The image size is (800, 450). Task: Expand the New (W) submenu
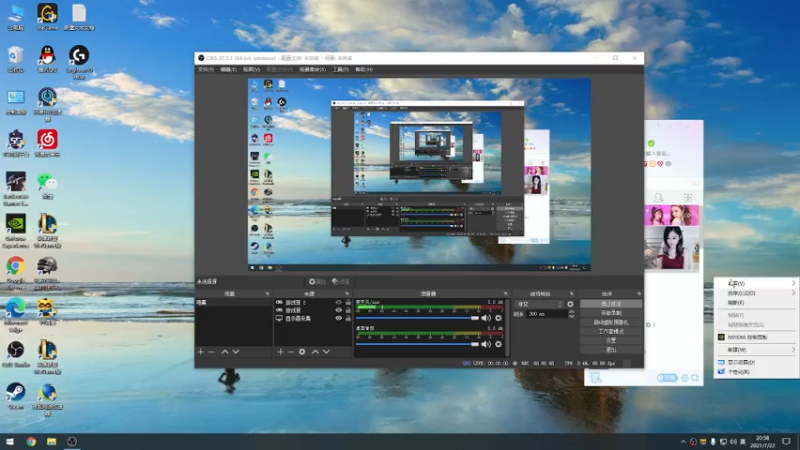(x=757, y=349)
